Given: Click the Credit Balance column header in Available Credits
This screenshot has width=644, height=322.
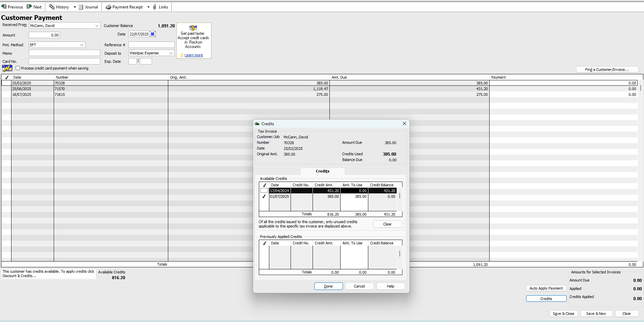Looking at the screenshot, I should 382,185.
